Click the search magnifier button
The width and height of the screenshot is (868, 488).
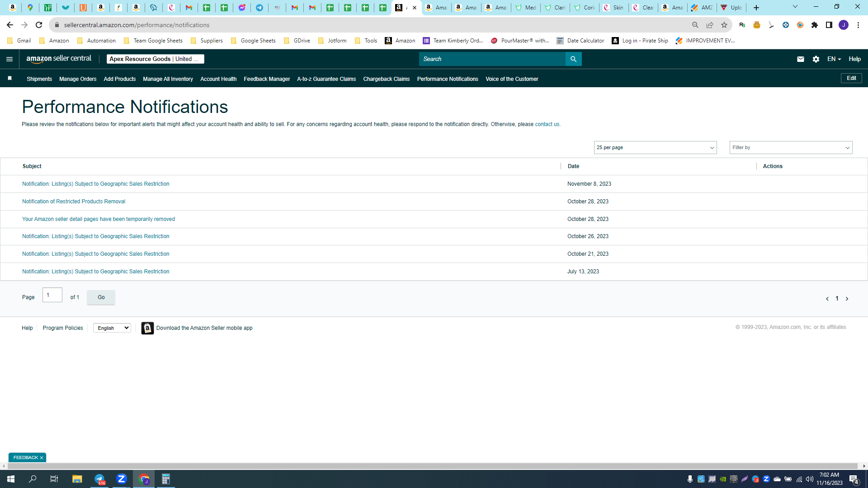coord(573,59)
